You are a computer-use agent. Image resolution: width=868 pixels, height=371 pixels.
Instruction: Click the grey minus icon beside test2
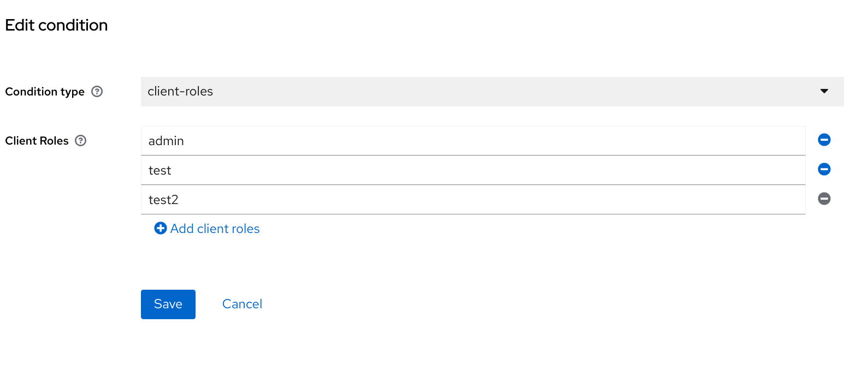[824, 199]
